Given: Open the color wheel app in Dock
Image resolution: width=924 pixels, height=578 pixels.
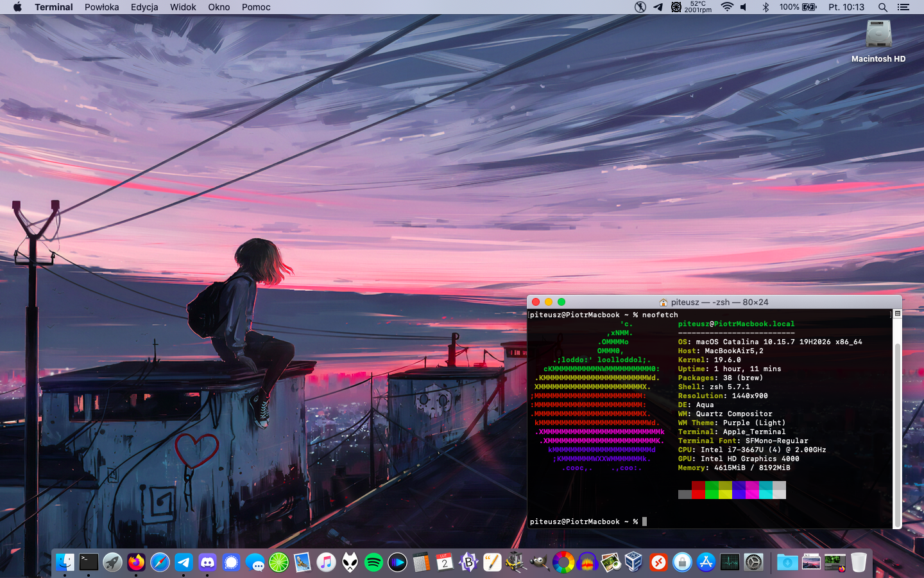Looking at the screenshot, I should point(563,563).
